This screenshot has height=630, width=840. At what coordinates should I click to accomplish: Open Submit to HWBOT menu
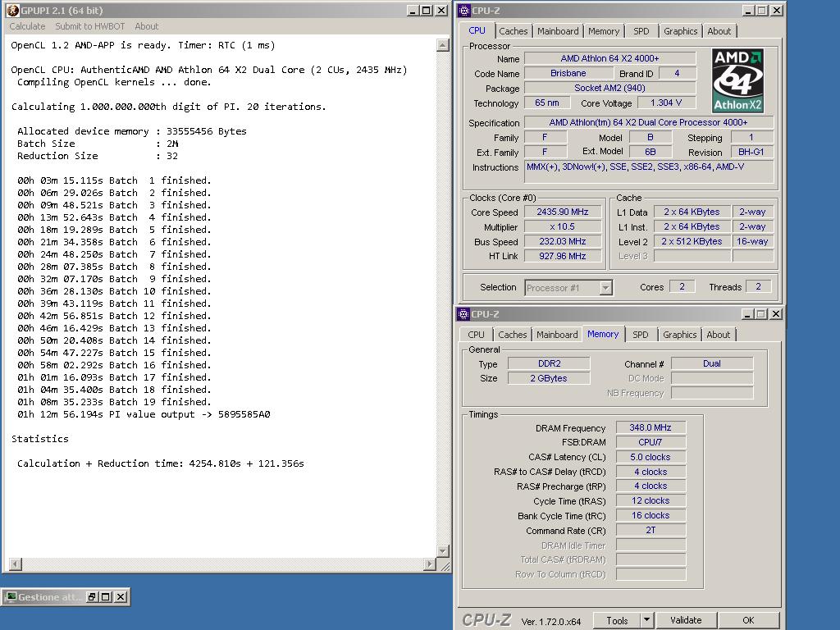(90, 26)
